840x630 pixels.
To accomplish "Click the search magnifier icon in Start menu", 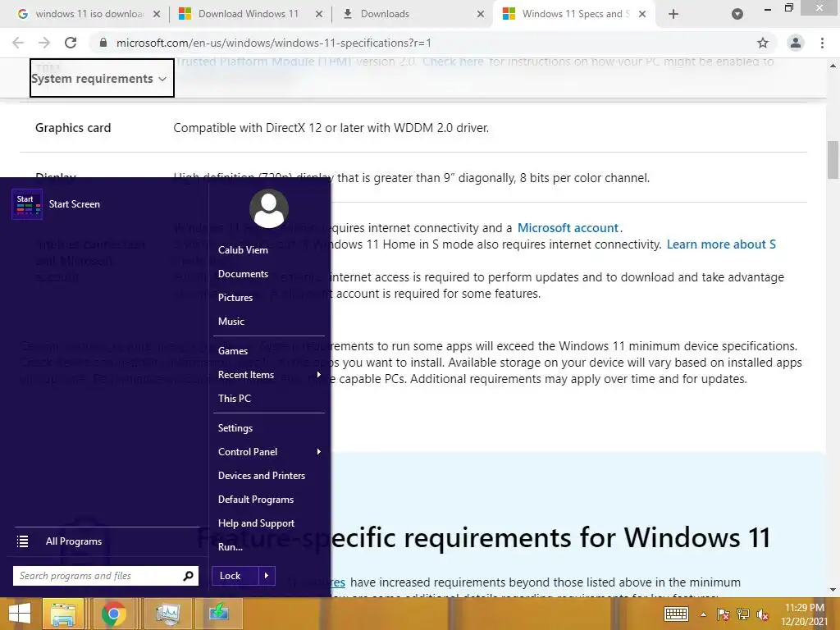I will pos(188,576).
